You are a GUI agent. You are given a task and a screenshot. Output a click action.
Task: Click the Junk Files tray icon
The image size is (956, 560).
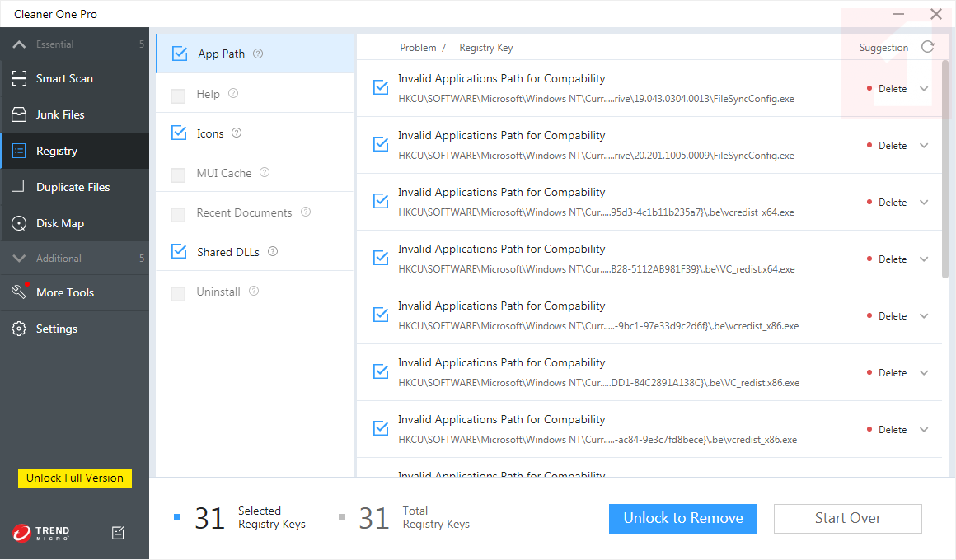(19, 114)
